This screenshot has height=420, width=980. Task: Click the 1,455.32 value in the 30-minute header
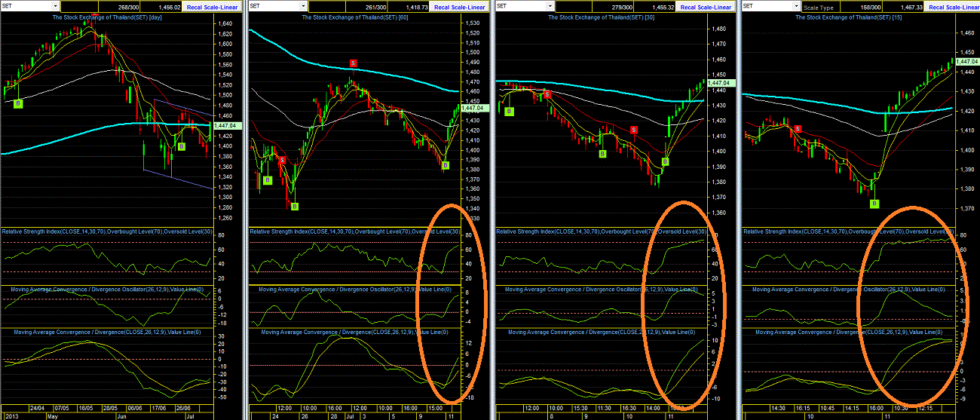click(664, 6)
